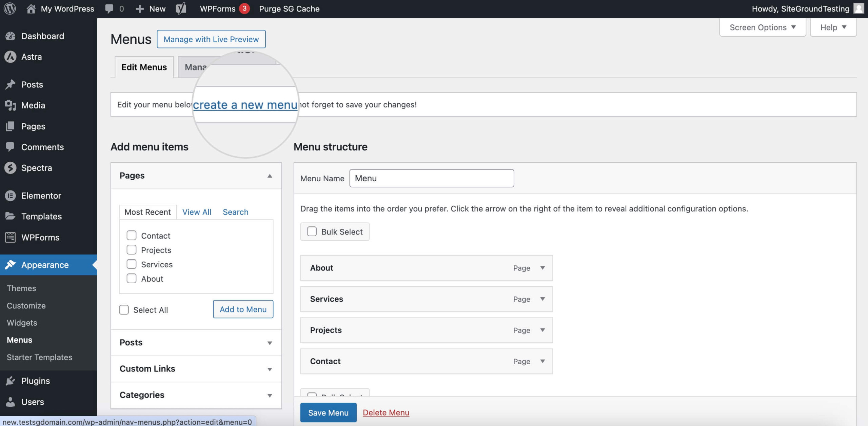Click the Pages icon in sidebar
Screen dimensions: 868x426
point(11,126)
